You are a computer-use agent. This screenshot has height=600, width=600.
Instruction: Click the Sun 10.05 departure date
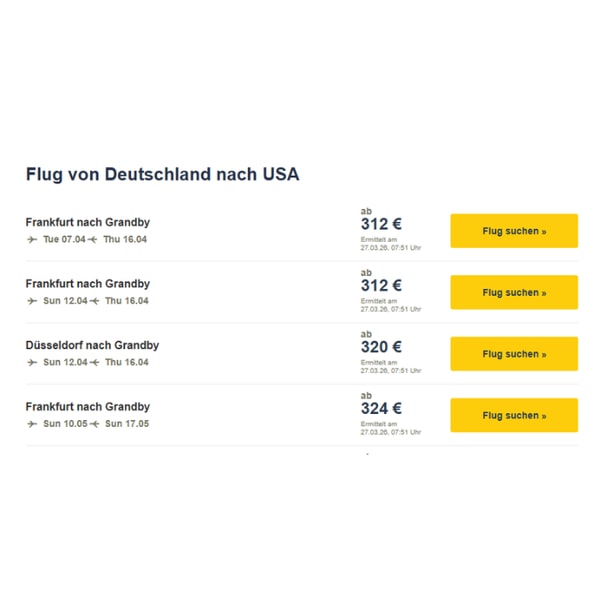coord(65,424)
